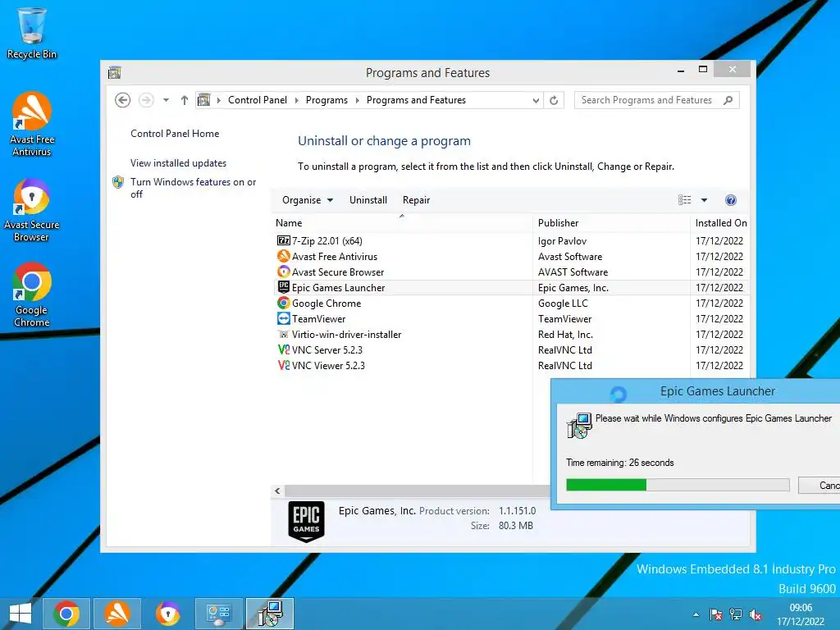This screenshot has width=840, height=630.
Task: Click Programs and Features breadcrumb
Action: 416,100
